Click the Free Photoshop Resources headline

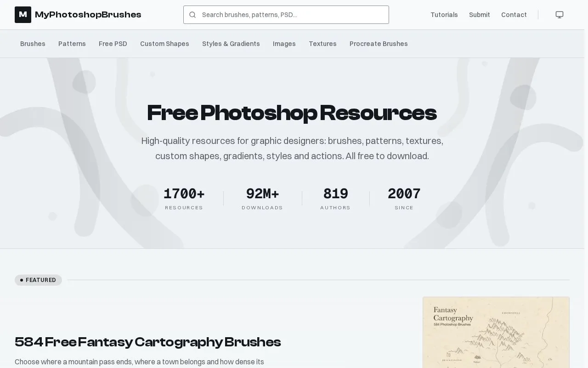pyautogui.click(x=292, y=113)
